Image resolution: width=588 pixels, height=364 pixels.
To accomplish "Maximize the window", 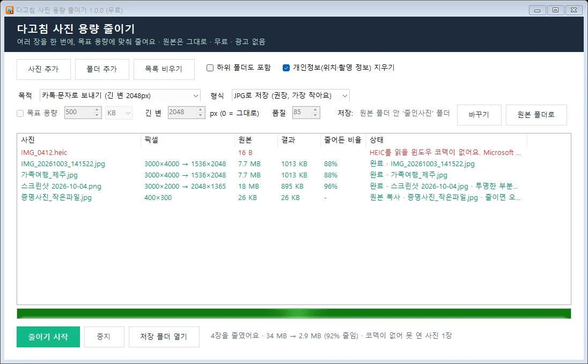I will 556,10.
